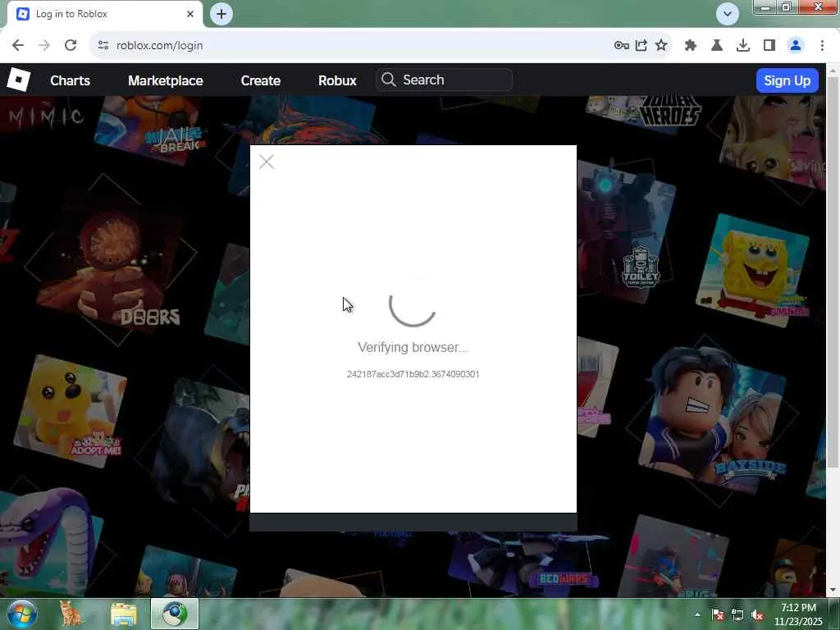The width and height of the screenshot is (840, 630).
Task: Click the share page icon in address bar
Action: [x=641, y=46]
